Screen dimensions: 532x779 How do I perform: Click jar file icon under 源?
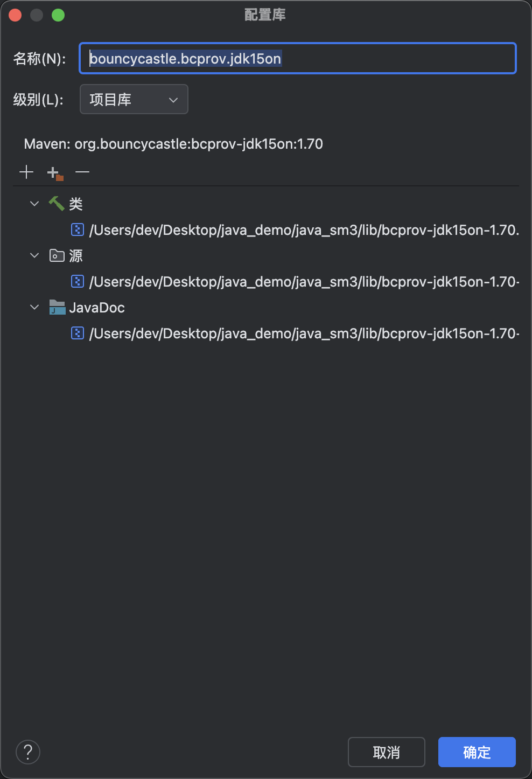coord(78,282)
